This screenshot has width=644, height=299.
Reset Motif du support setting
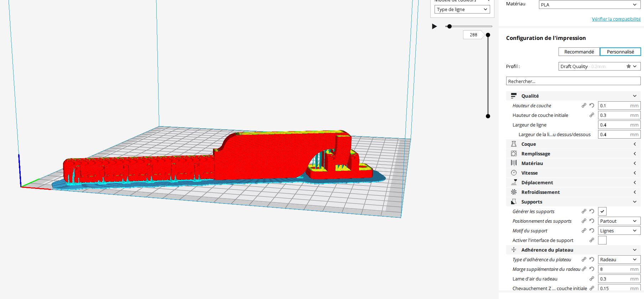tap(592, 231)
